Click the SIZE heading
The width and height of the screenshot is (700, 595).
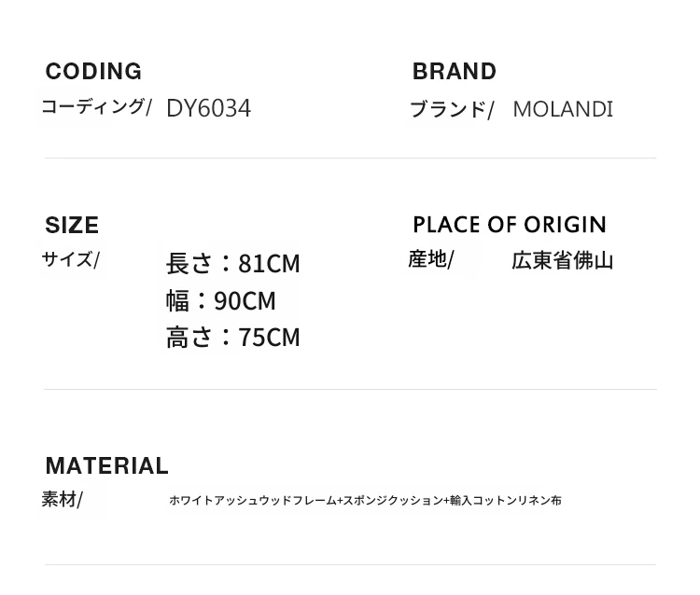pos(72,225)
